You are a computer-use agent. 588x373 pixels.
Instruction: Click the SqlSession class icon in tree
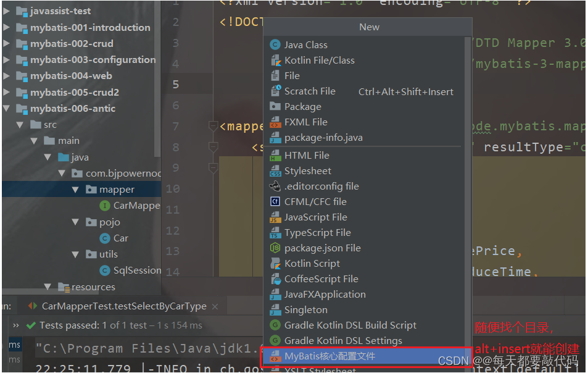(x=105, y=270)
